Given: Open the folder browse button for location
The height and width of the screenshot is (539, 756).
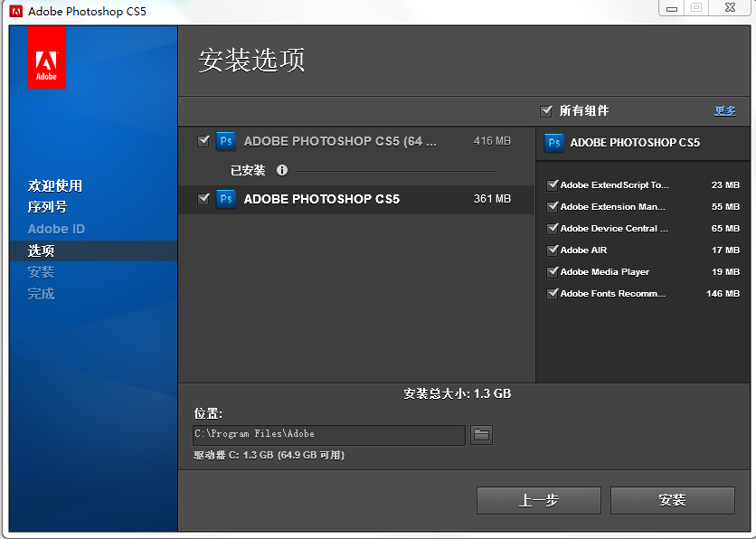Looking at the screenshot, I should [481, 435].
